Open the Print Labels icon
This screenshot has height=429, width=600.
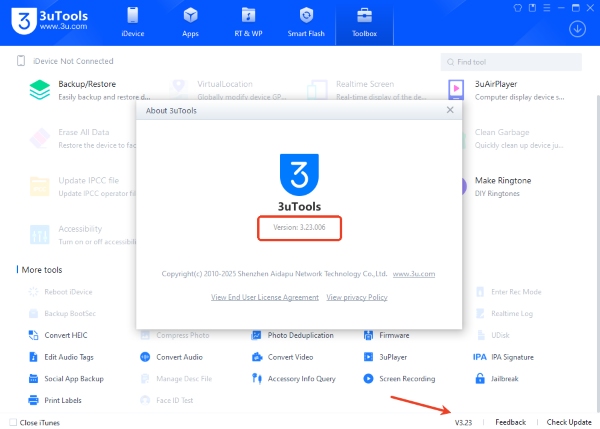(33, 400)
